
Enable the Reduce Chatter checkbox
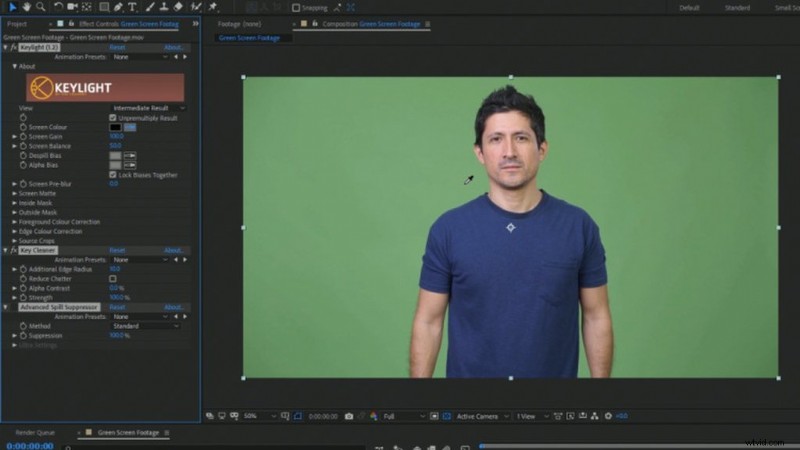(113, 279)
